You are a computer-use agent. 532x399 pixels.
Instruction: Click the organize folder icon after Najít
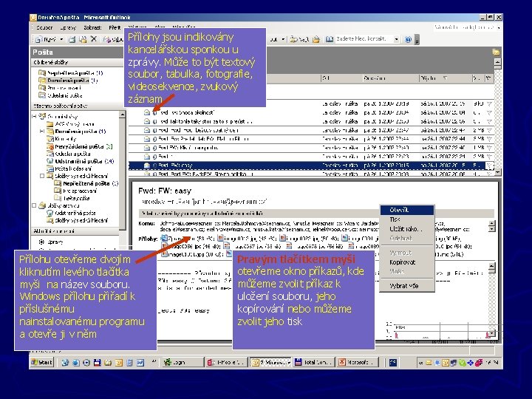316,39
